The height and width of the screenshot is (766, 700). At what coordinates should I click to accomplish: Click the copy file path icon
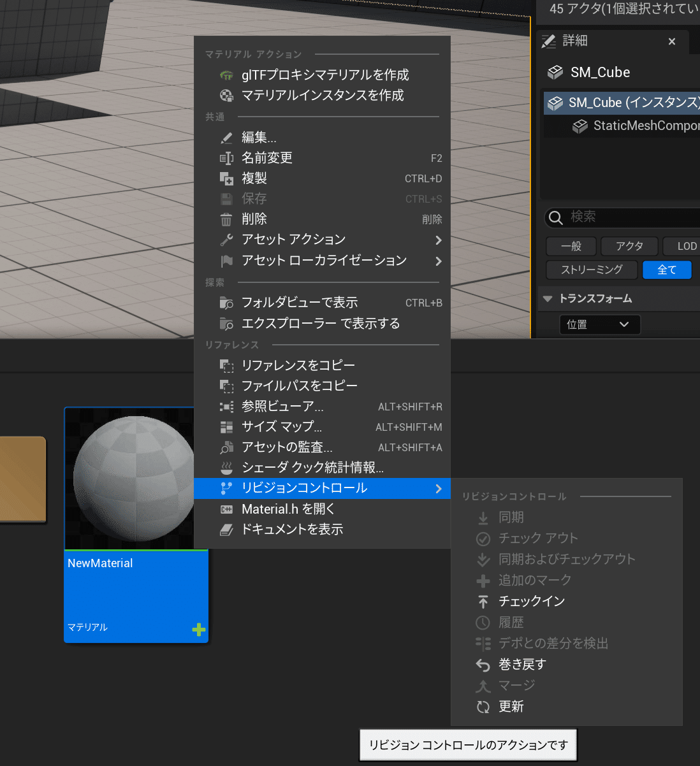coord(226,386)
